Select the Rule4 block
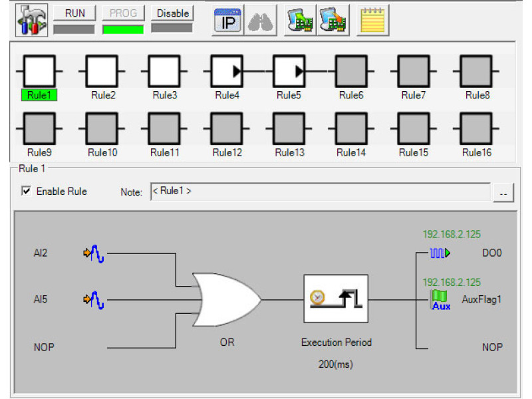 point(227,70)
